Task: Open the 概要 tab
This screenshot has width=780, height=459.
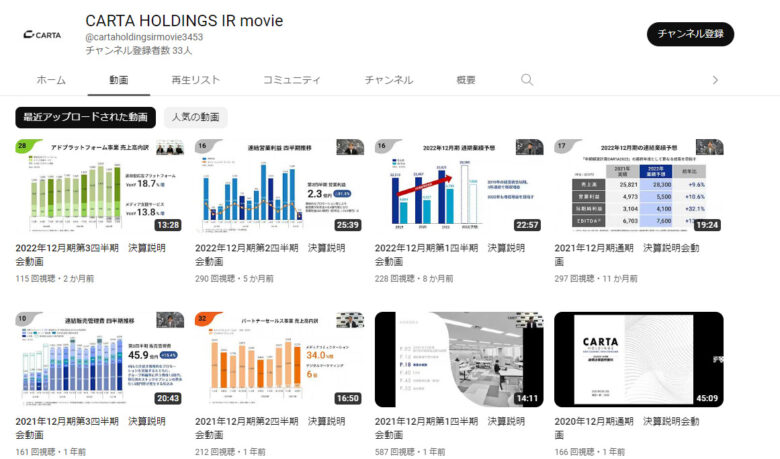Action: pos(466,80)
